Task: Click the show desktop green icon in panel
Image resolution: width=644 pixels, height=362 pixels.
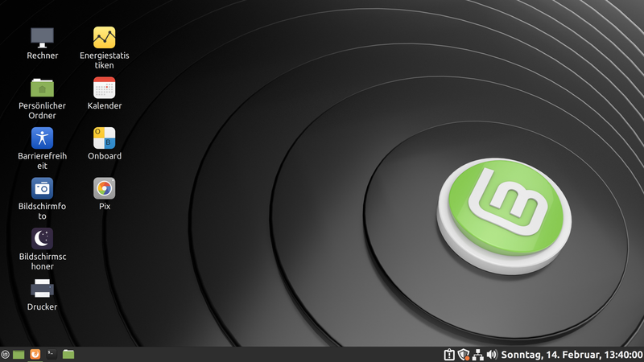Action: tap(19, 354)
